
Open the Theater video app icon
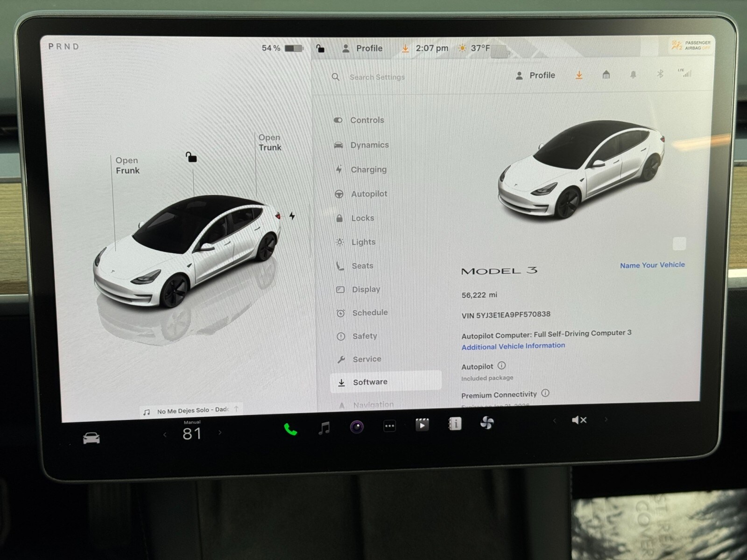click(x=422, y=425)
